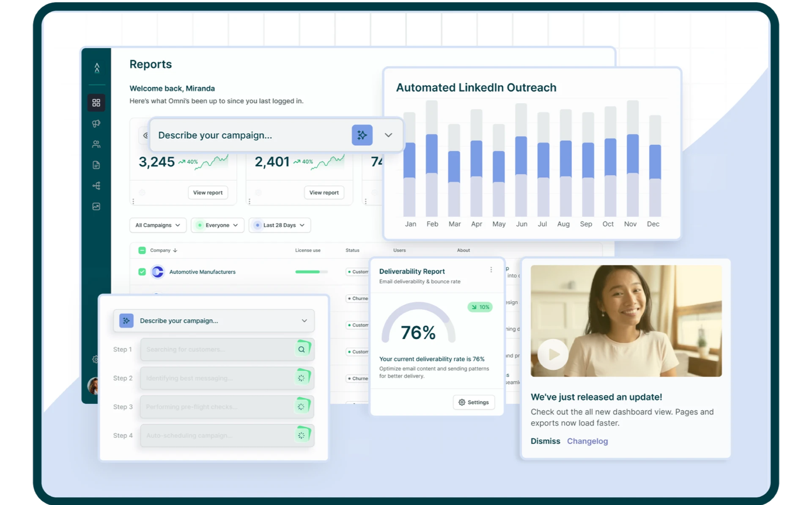Dismiss the update notification
Viewport: 812px width, 505px height.
[545, 441]
